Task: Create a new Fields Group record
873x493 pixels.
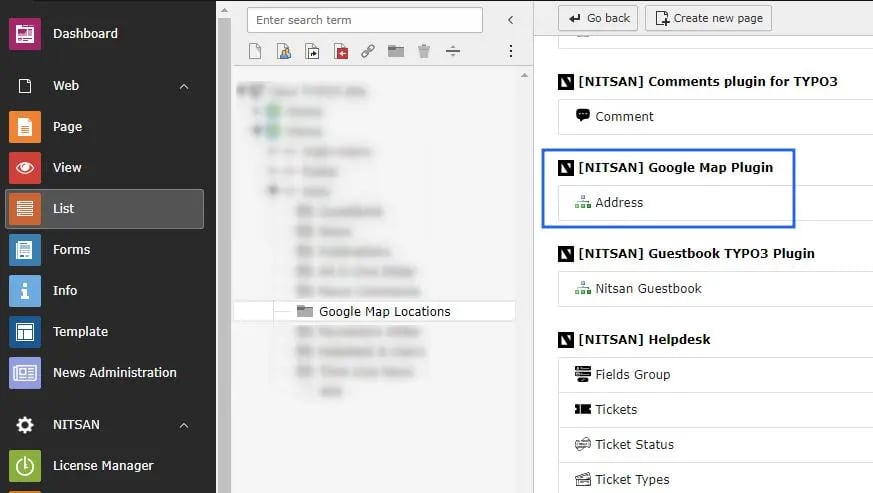Action: click(632, 374)
